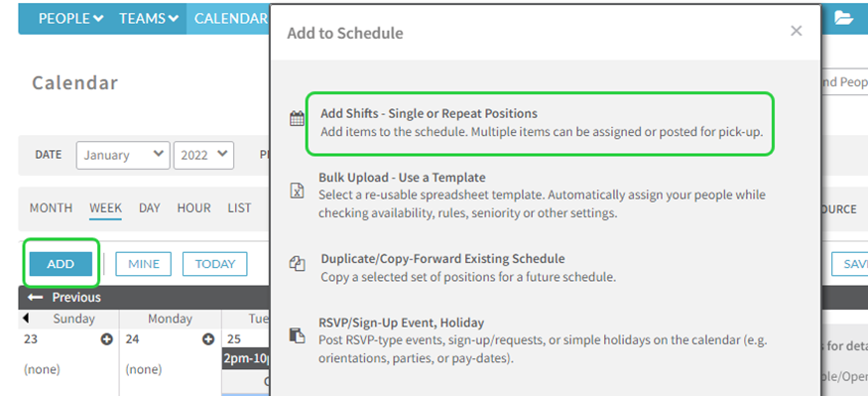Switch to MONTH calendar view
This screenshot has width=868, height=396.
[x=51, y=208]
